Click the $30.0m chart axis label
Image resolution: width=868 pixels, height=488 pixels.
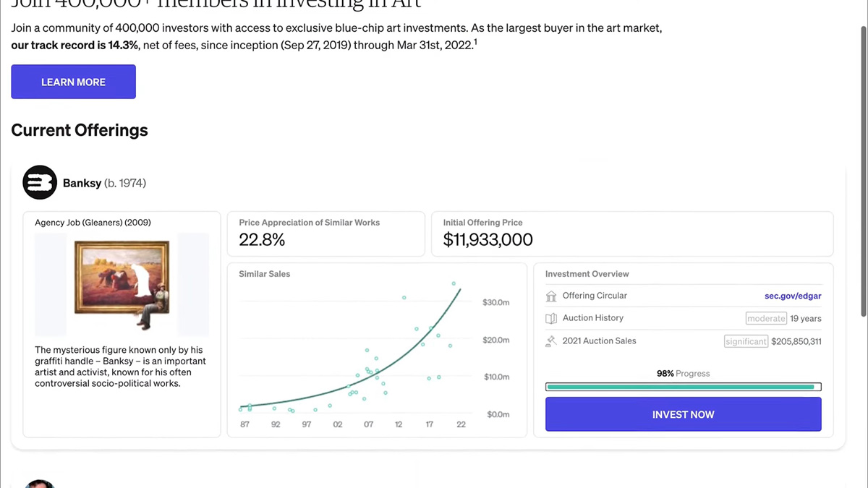[x=495, y=302]
